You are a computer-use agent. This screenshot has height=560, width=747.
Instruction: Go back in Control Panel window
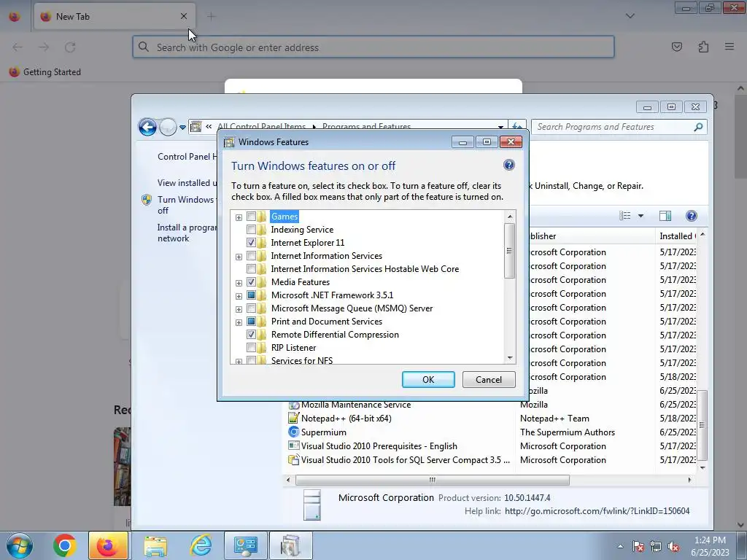[147, 127]
